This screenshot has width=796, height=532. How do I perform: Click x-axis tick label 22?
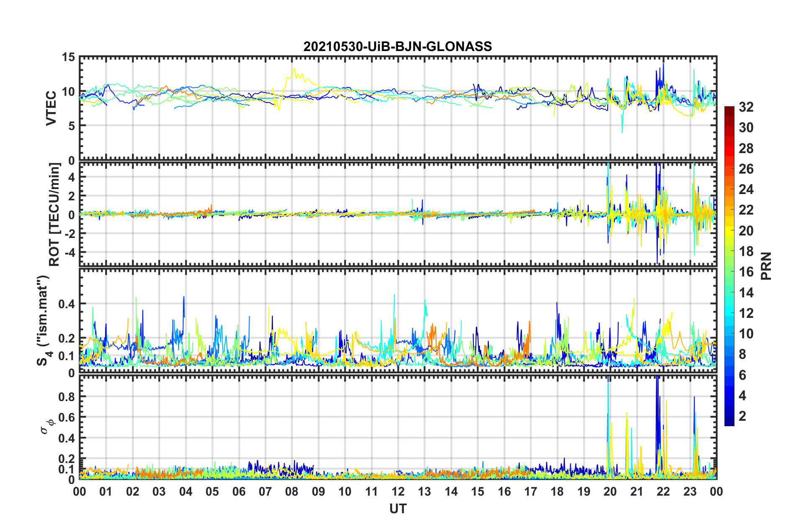pyautogui.click(x=663, y=491)
